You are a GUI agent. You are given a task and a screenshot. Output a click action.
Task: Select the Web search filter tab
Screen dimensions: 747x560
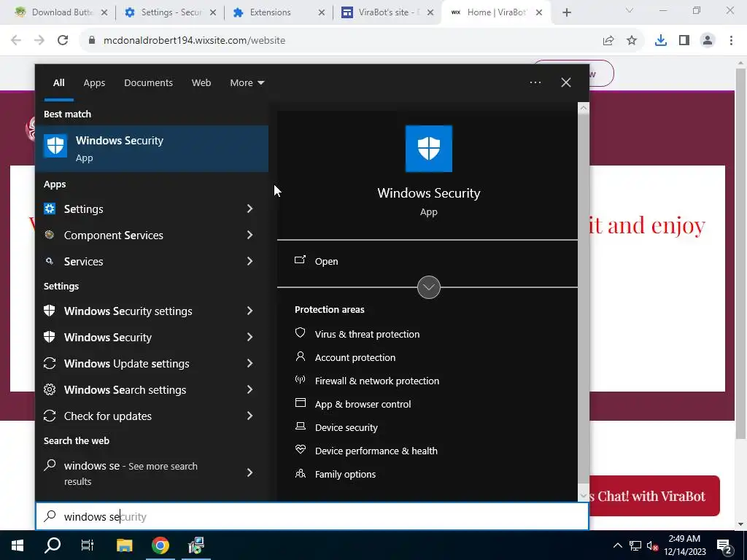[x=201, y=83]
